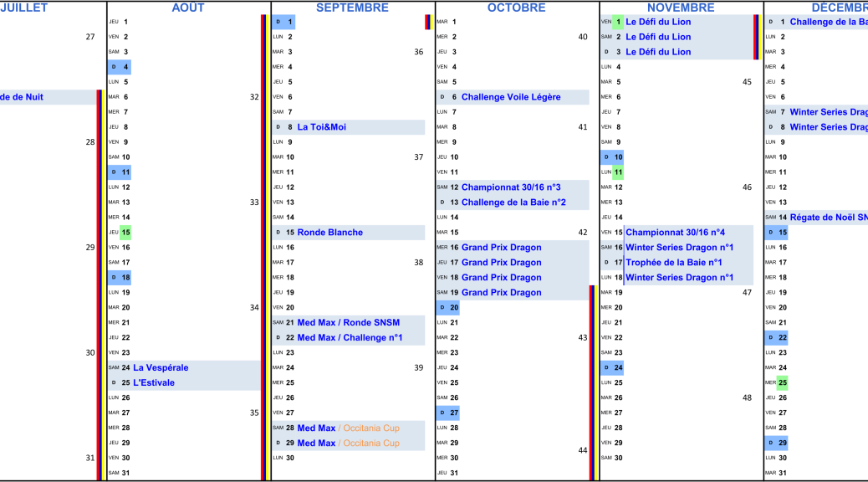The width and height of the screenshot is (868, 482).
Task: Select Grand Prix Dragon on Friday October 18
Action: point(502,278)
